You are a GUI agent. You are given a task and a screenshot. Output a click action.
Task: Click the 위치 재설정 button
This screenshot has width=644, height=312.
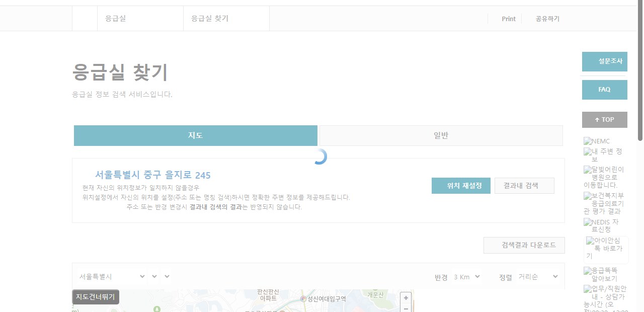[461, 186]
